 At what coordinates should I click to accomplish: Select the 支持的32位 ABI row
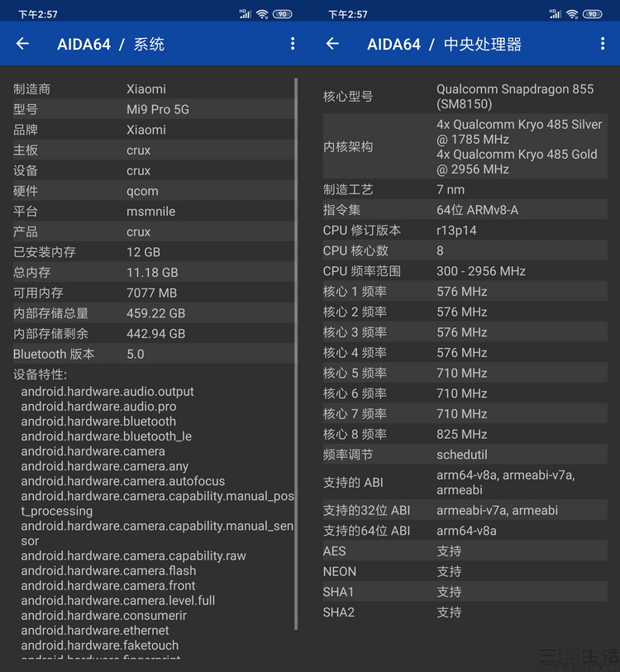465,510
